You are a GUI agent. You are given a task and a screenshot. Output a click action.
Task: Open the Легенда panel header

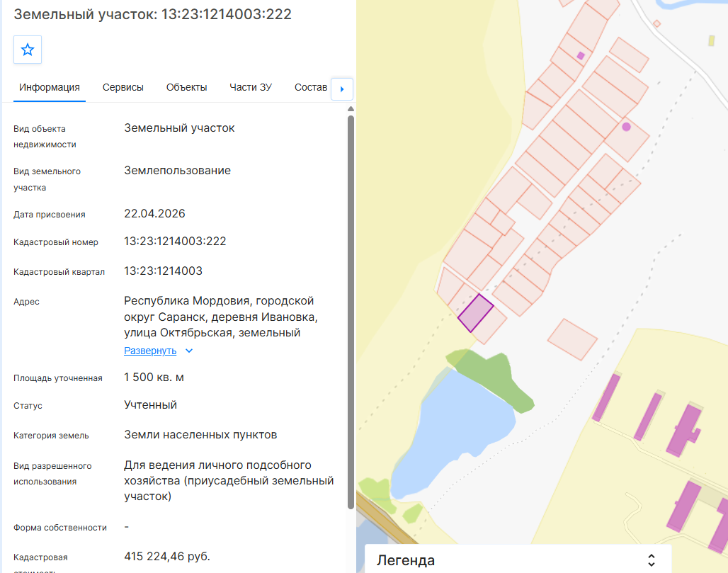(518, 560)
